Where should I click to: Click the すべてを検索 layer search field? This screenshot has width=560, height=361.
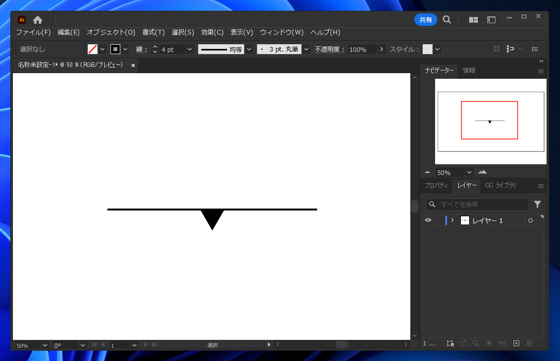click(477, 205)
